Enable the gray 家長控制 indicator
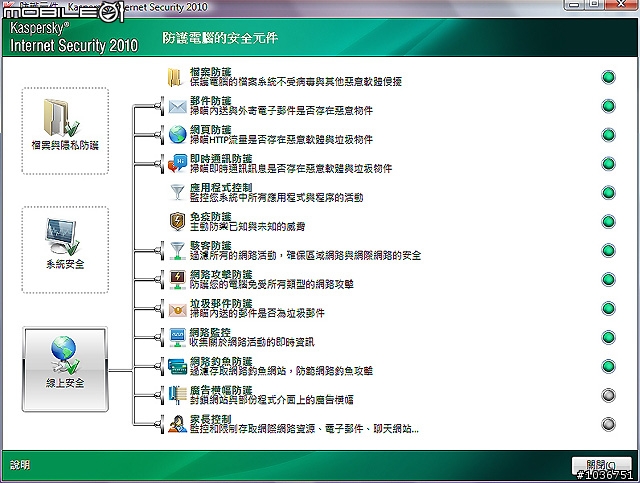 pyautogui.click(x=608, y=424)
